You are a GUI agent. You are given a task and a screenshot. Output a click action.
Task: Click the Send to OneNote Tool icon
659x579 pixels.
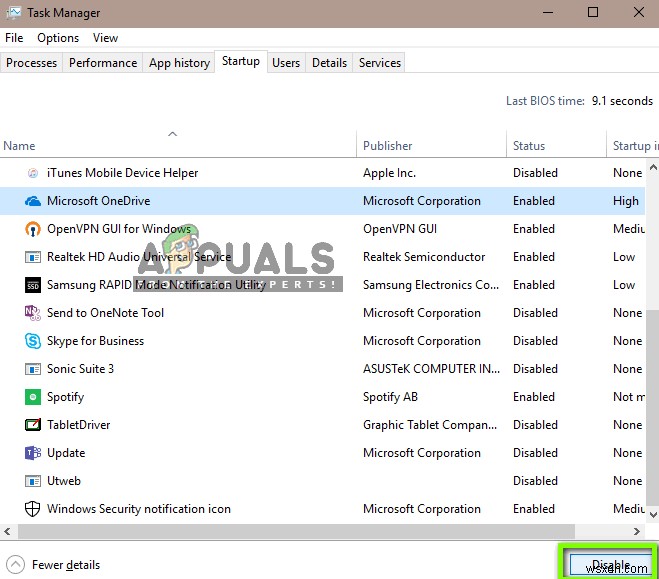click(33, 313)
